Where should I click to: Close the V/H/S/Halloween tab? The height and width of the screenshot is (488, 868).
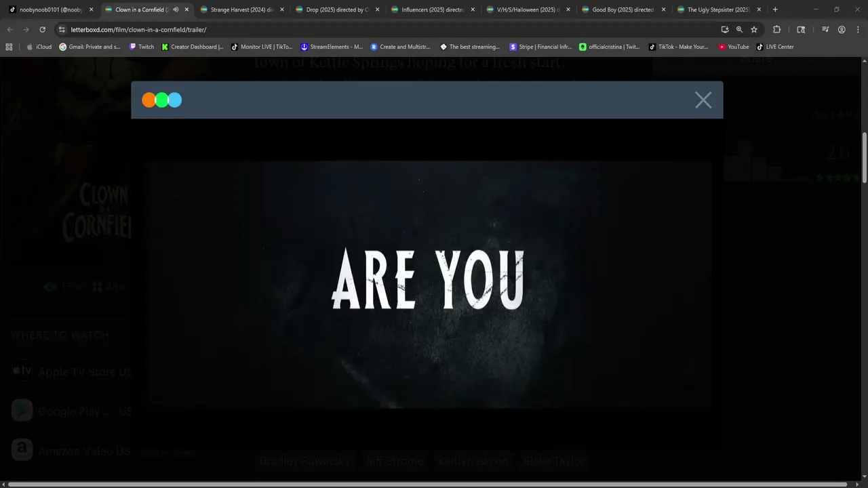pyautogui.click(x=568, y=9)
